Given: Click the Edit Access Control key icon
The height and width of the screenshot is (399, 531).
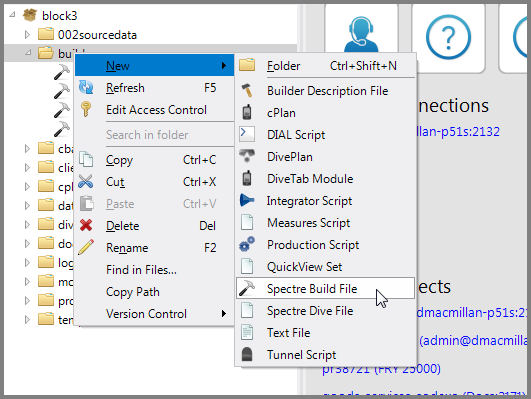Looking at the screenshot, I should tap(86, 109).
